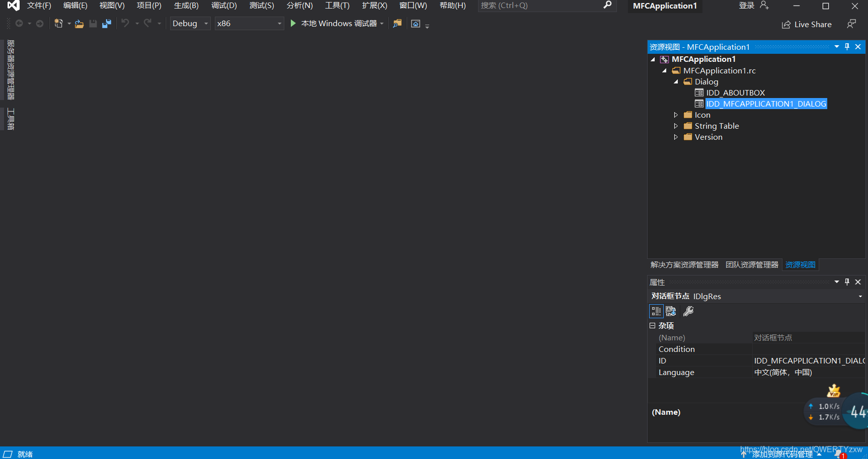This screenshot has width=868, height=459.
Task: Click the status bar window icon beside 就绪
Action: click(8, 454)
